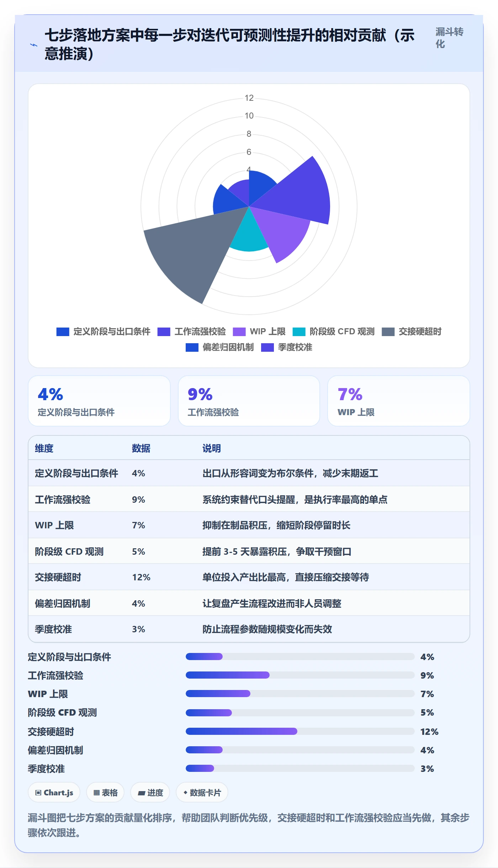Select the 进度 chip
The width and height of the screenshot is (498, 868).
[150, 793]
